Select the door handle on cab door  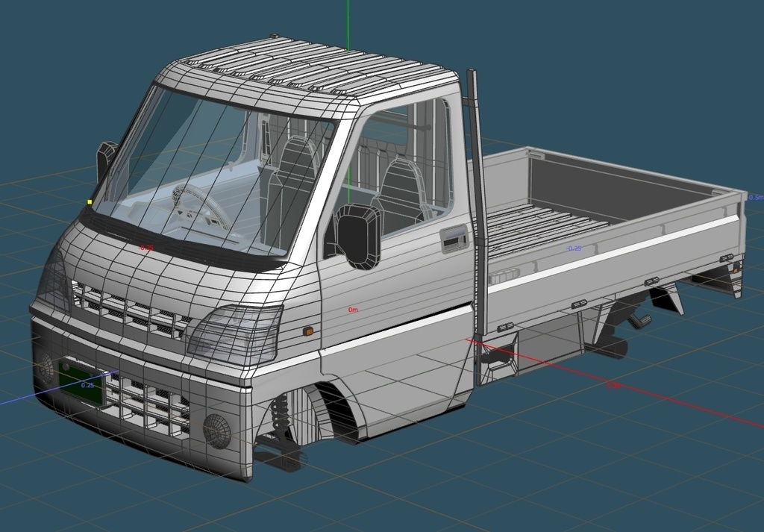pos(454,240)
